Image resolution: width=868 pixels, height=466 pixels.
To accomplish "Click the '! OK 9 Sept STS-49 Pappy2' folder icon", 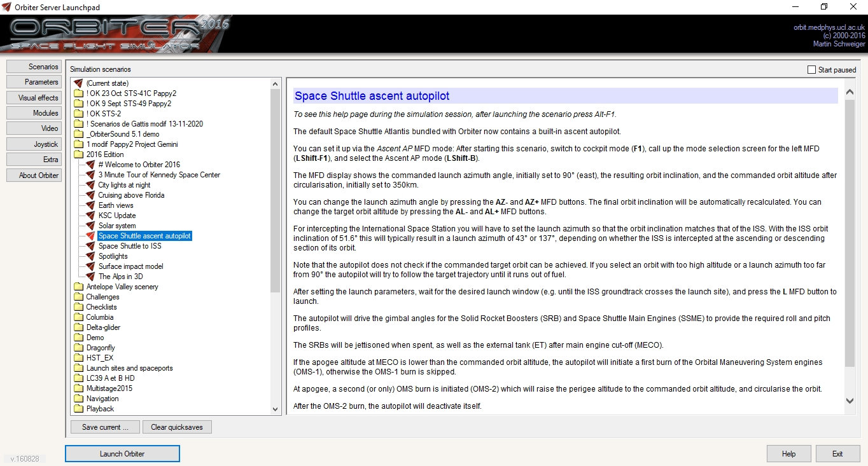I will coord(78,104).
